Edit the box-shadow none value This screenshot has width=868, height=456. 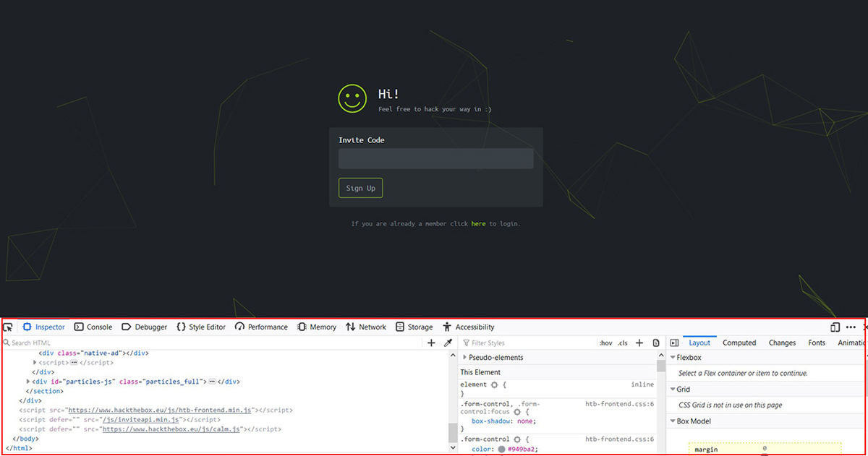pos(524,421)
